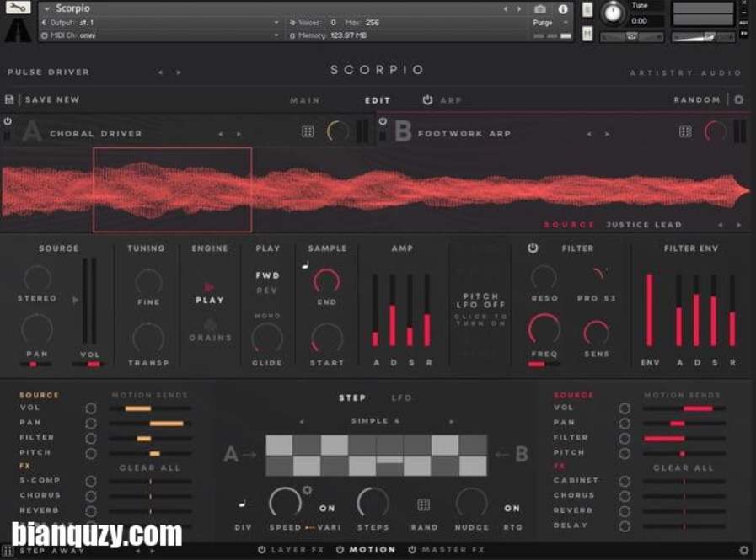Image resolution: width=756 pixels, height=560 pixels.
Task: Open the Scorpio instrument name dropdown
Action: [46, 8]
